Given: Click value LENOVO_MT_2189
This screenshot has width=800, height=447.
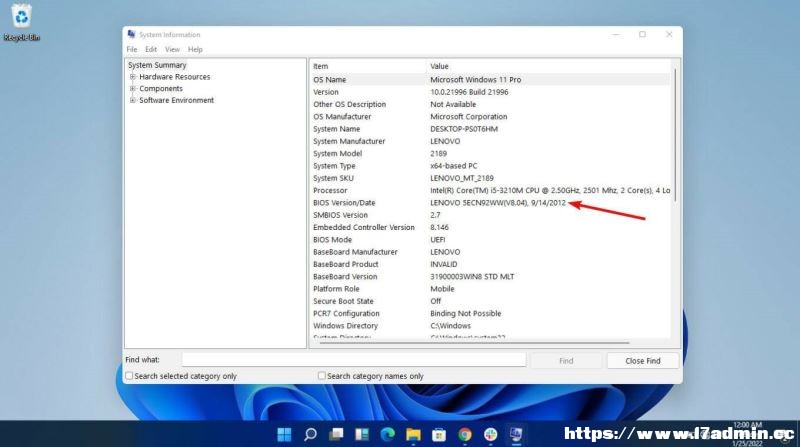Looking at the screenshot, I should point(462,178).
